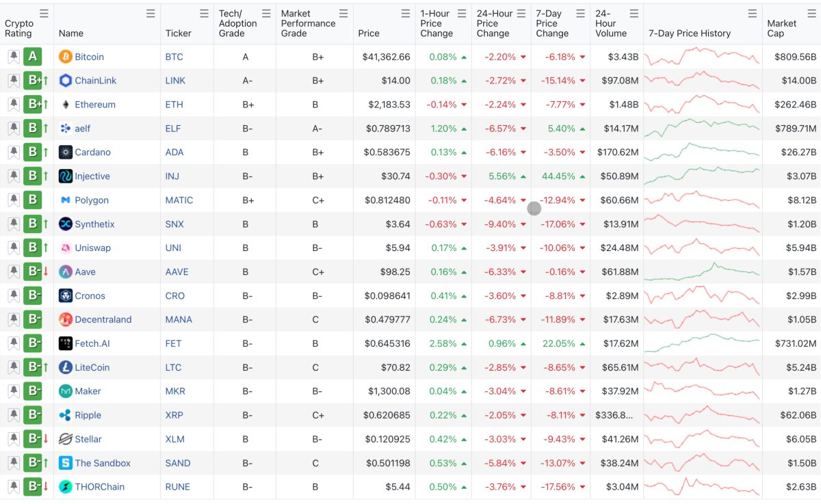Click the Bitcoin price $41,362.66
Screen dimensions: 821x504
pos(387,57)
